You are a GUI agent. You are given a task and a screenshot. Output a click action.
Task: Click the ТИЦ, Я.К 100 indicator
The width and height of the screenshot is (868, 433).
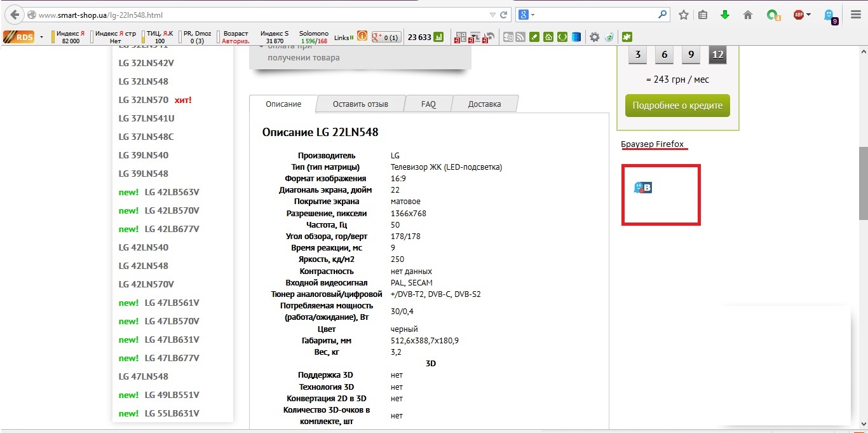click(159, 38)
